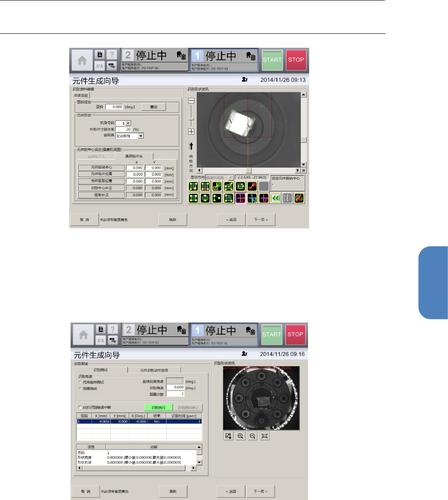Click the 元件吸取位置 button
The image size is (448, 500).
(102, 181)
